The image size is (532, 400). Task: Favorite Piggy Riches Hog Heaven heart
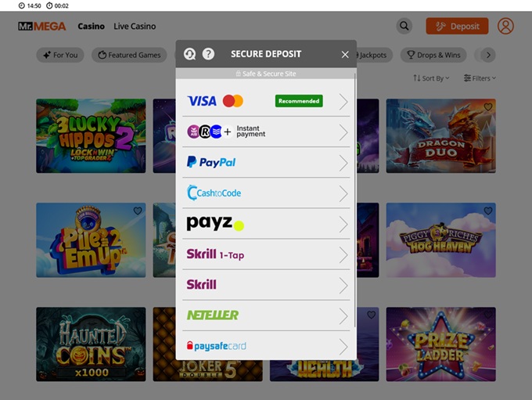(x=488, y=211)
